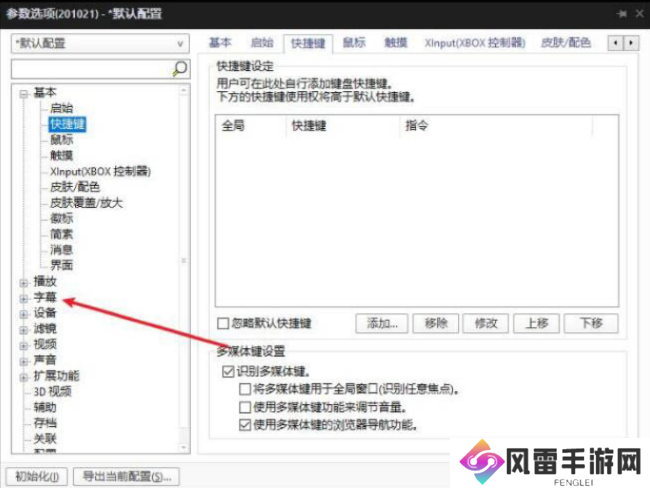Expand the 播放 tree node

tap(24, 283)
